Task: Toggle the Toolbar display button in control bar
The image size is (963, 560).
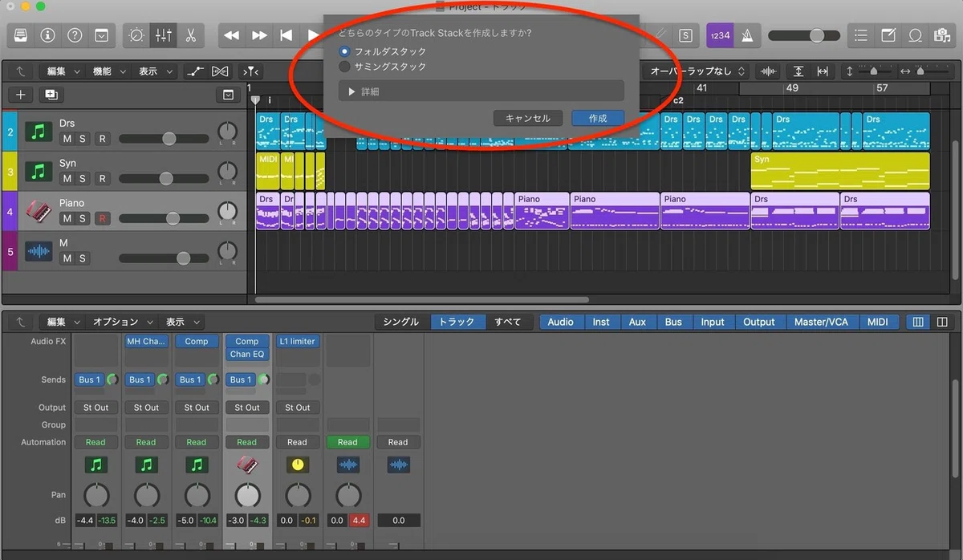Action: pos(101,35)
